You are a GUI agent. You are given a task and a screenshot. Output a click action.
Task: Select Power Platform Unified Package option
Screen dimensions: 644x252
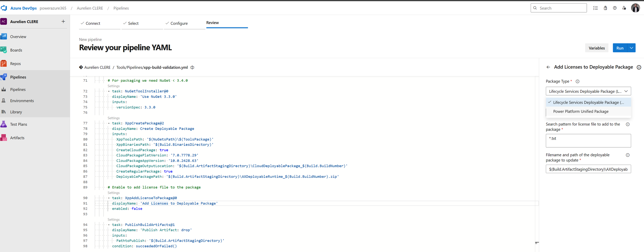point(588,111)
